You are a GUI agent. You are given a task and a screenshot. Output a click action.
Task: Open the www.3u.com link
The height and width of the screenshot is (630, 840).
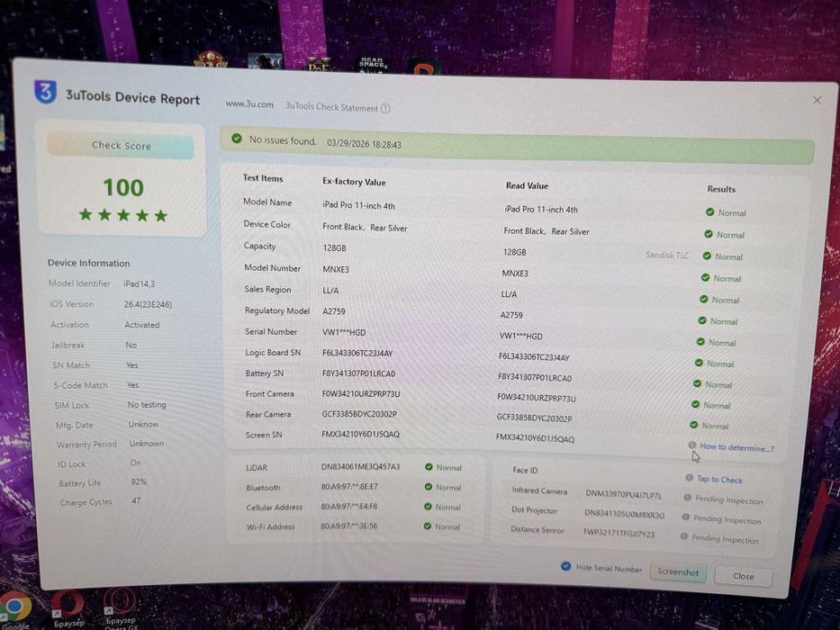pyautogui.click(x=249, y=103)
